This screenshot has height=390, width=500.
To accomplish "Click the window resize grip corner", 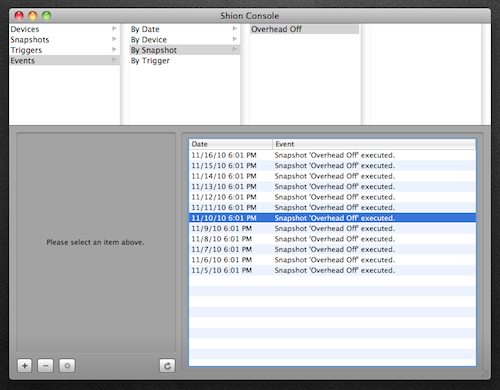I will 485,374.
